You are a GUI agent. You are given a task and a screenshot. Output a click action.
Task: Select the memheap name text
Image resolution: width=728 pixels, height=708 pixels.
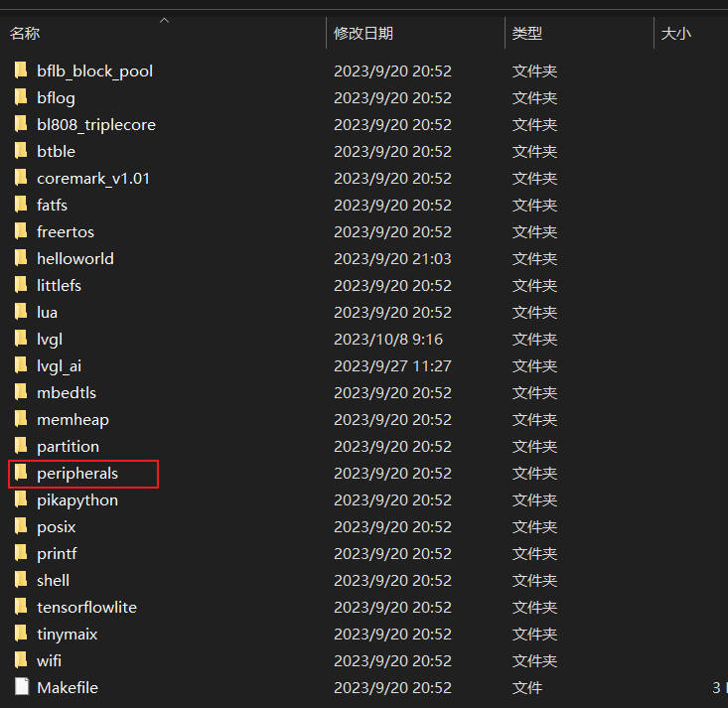(x=73, y=420)
